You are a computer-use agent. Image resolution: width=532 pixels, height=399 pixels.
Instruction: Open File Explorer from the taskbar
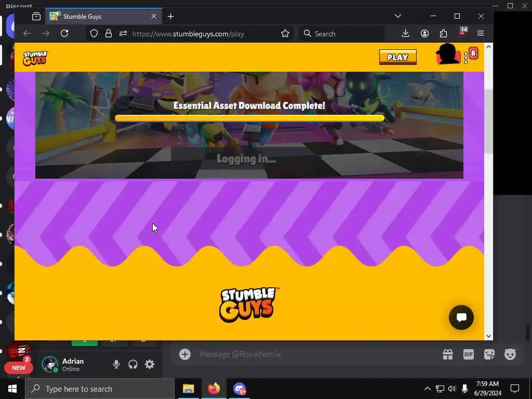188,389
